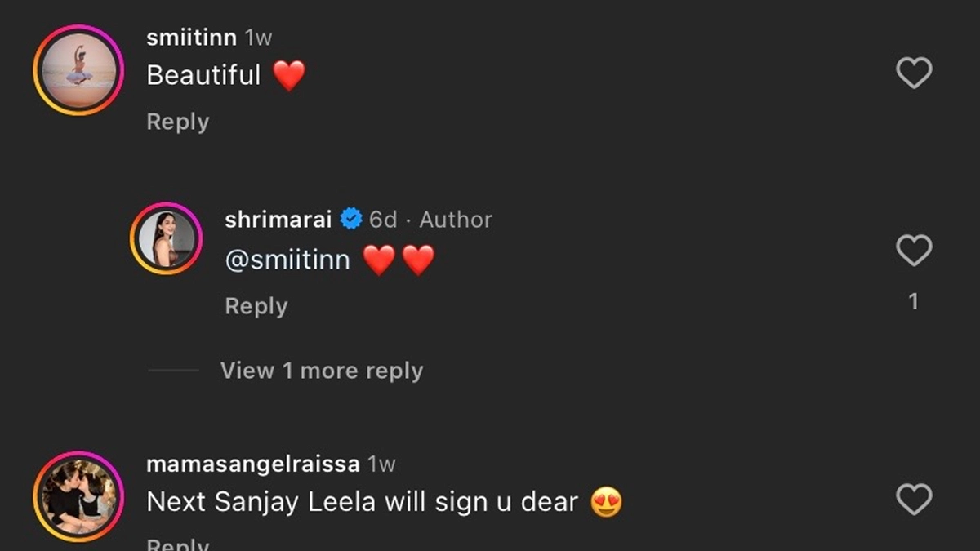
Task: Select the "Next Sanjay Leela will sign" comment text
Action: click(363, 502)
